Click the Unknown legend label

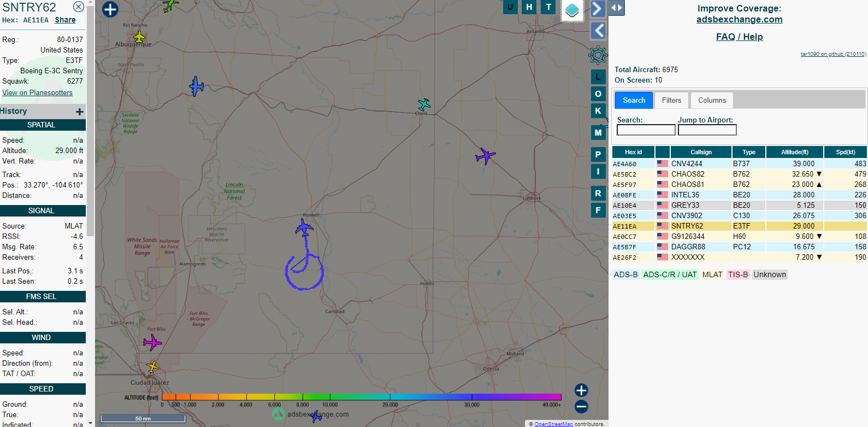point(770,274)
